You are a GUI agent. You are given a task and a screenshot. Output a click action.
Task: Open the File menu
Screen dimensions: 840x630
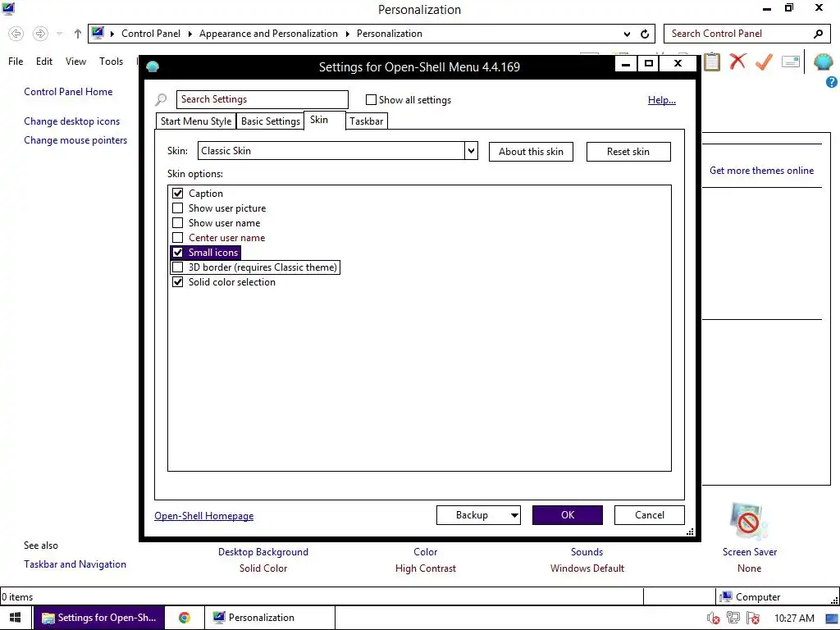(x=16, y=61)
